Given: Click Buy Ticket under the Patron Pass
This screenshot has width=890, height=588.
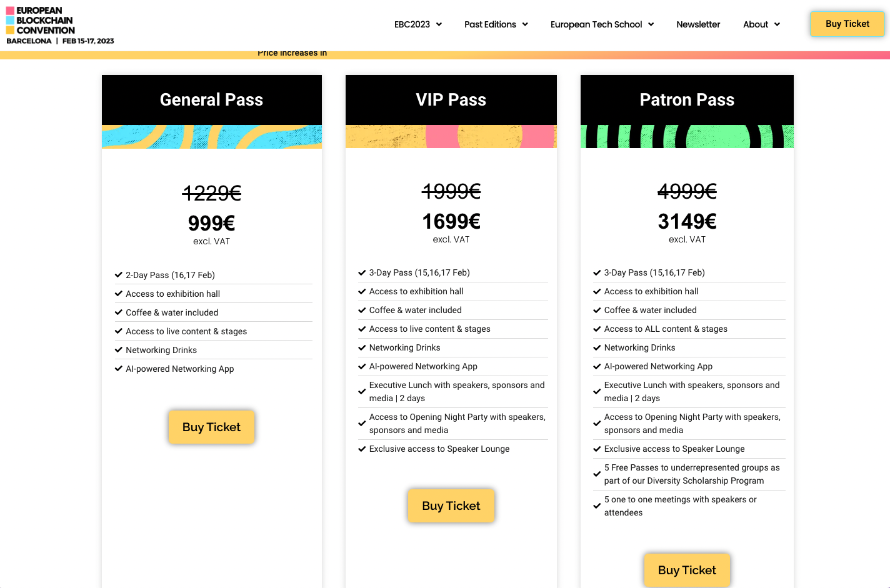Looking at the screenshot, I should 687,570.
